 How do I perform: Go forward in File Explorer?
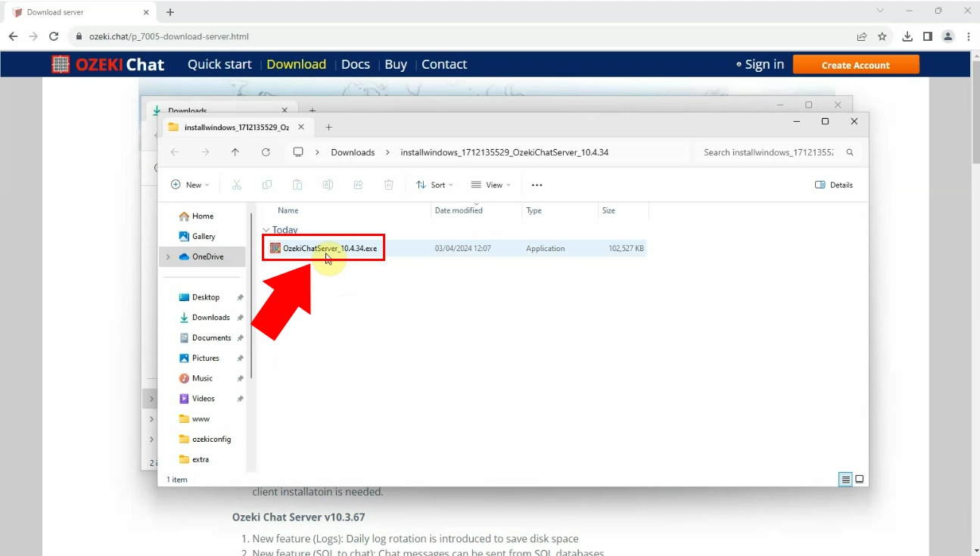point(205,152)
